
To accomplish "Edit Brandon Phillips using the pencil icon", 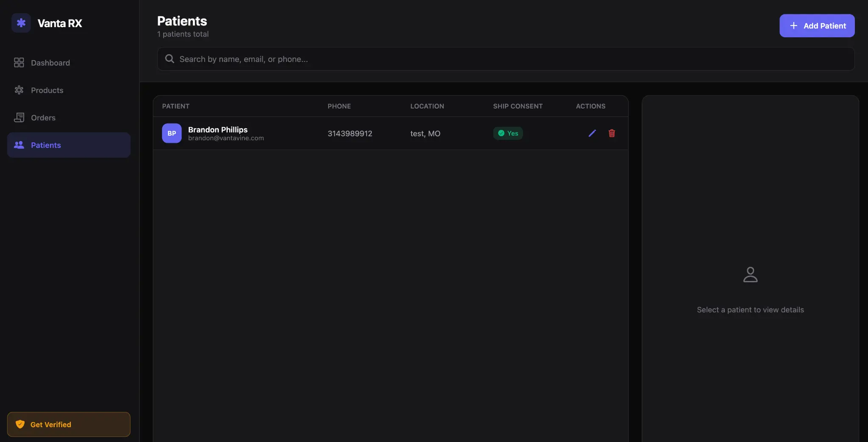I will pyautogui.click(x=592, y=133).
